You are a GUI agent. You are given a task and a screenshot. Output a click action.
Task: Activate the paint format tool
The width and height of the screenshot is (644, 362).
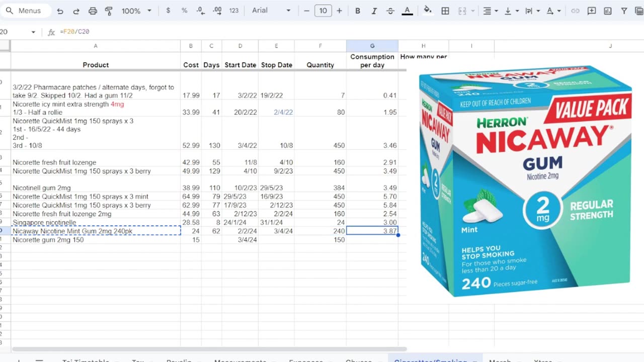[109, 11]
